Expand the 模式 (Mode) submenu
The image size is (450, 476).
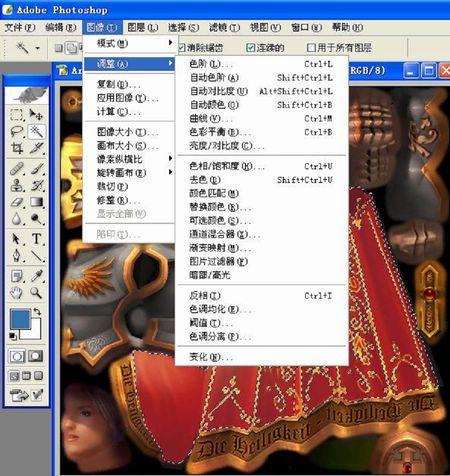click(129, 43)
